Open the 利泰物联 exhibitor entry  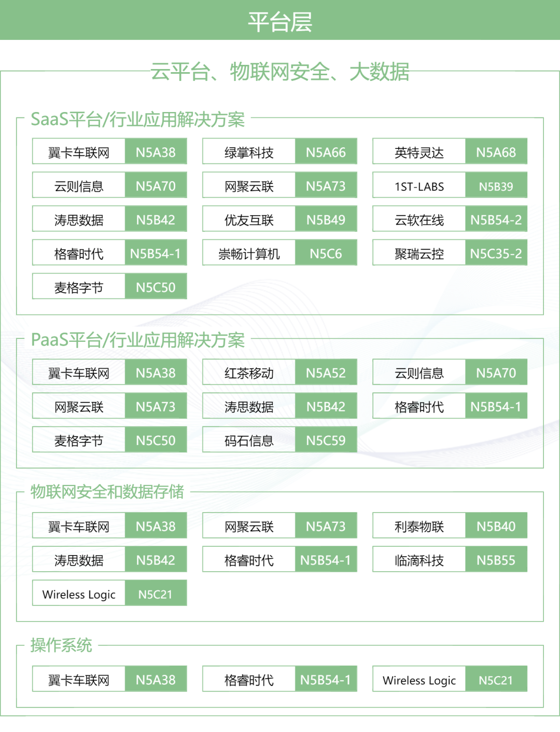coord(419,527)
